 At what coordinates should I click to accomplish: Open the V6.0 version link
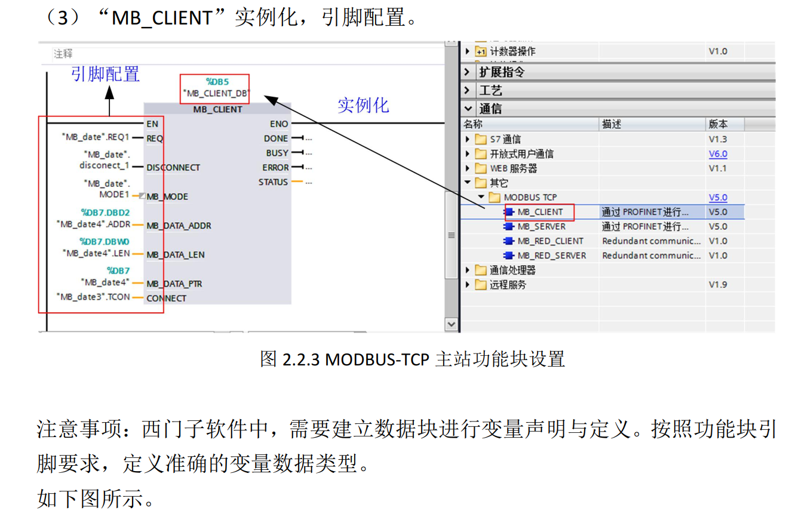[x=718, y=154]
